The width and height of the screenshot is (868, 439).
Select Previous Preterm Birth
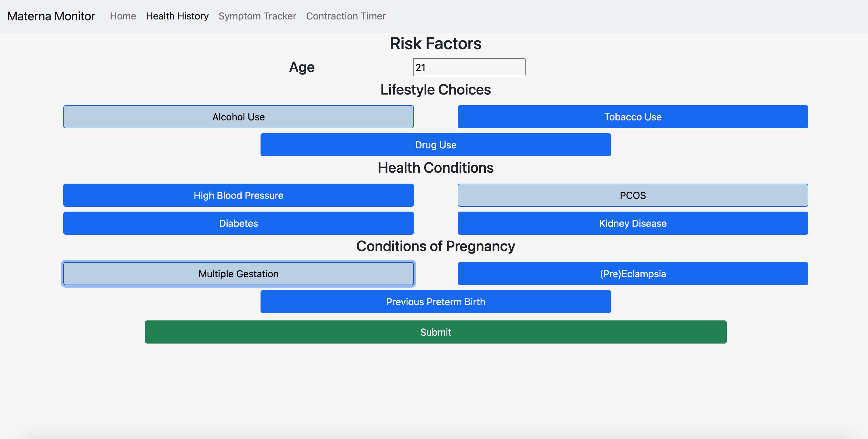click(x=436, y=302)
